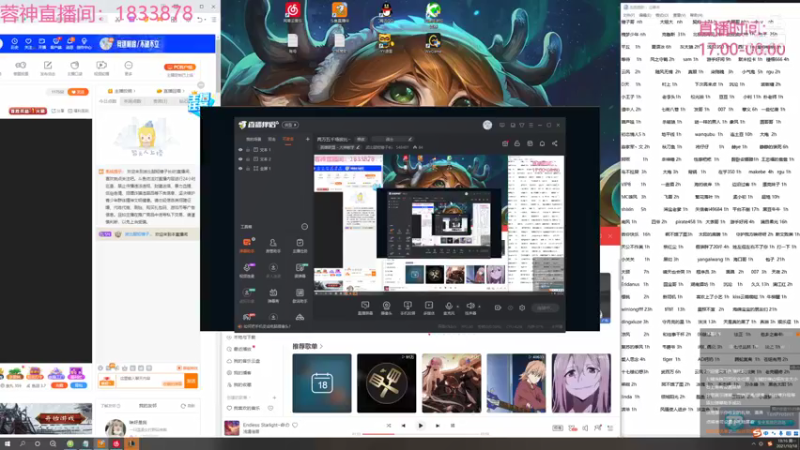Switch to the first scene tab in streaming app
Image resolution: width=800 pixels, height=450 pixels.
253,139
